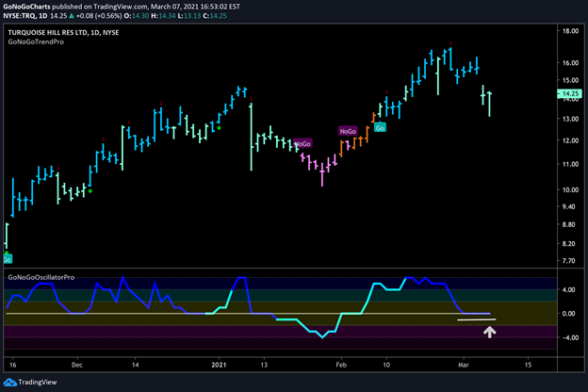
Task: Click the Dec date axis label
Action: click(x=77, y=365)
